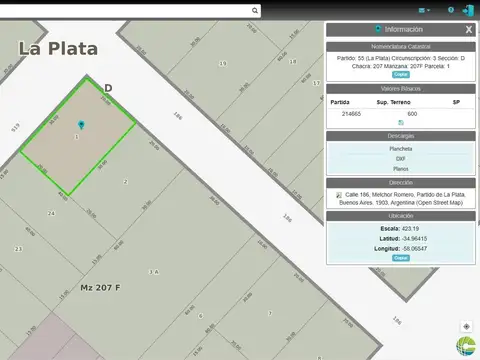Screen dimensions: 480x360
Task: Click the longitude value -58.06547
Action: pos(414,249)
